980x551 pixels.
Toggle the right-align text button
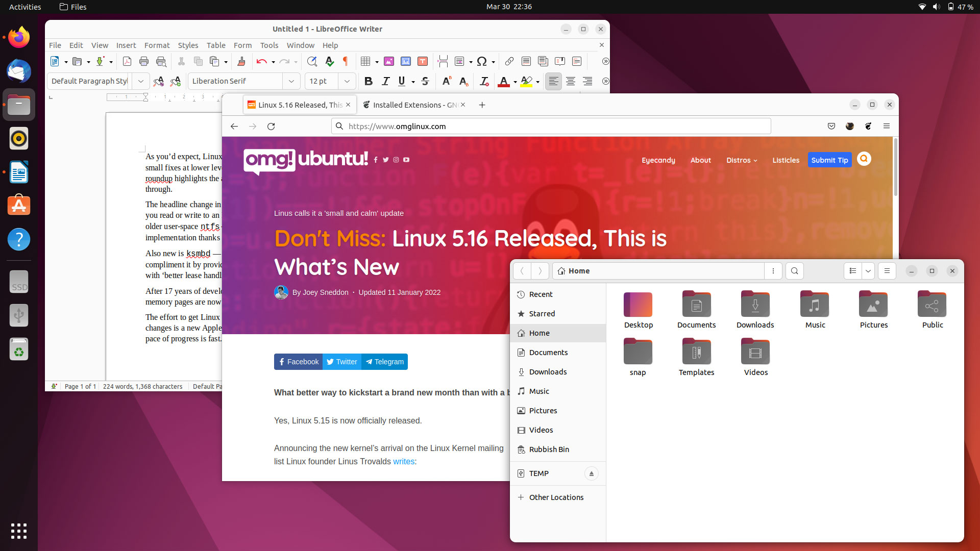point(587,81)
